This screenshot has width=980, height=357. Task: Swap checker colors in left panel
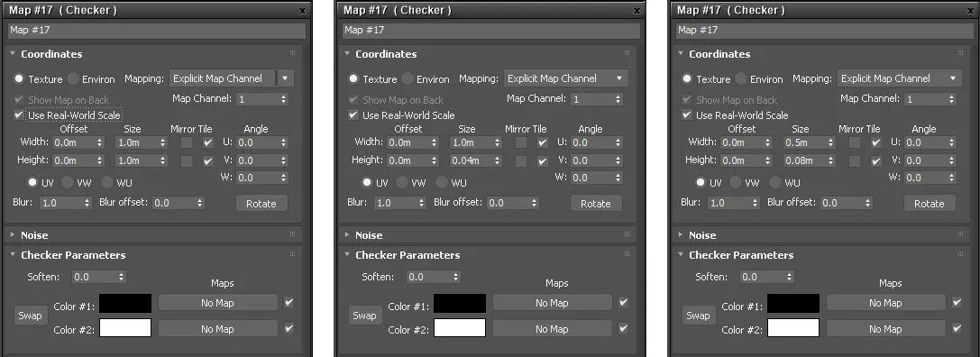point(30,316)
